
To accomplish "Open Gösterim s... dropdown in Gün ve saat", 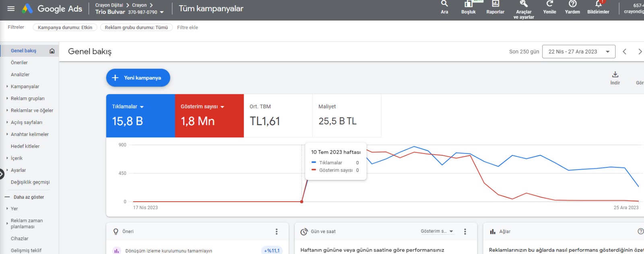I will 437,231.
